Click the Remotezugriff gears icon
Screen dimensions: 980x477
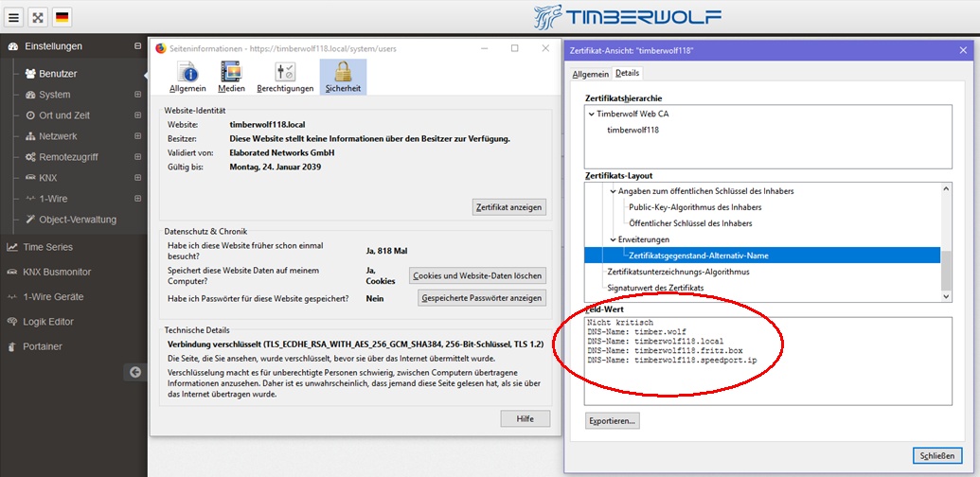point(30,157)
